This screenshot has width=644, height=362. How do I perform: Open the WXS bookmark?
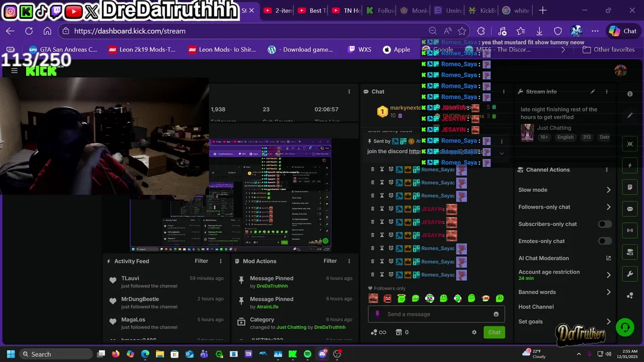(x=359, y=50)
